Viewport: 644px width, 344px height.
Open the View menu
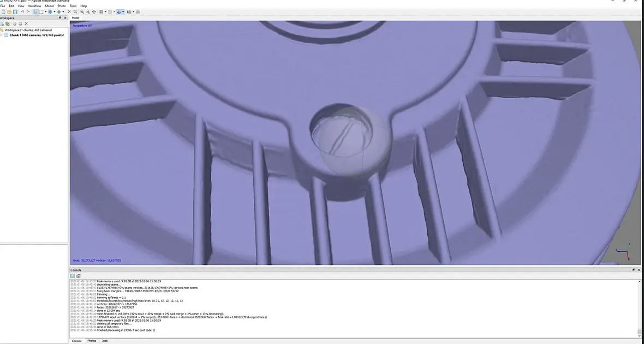(21, 6)
